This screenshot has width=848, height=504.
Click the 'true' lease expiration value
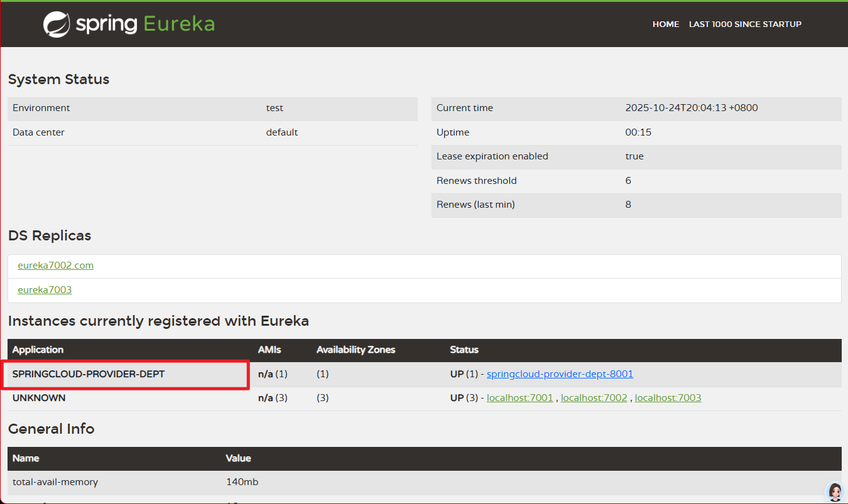click(x=634, y=156)
